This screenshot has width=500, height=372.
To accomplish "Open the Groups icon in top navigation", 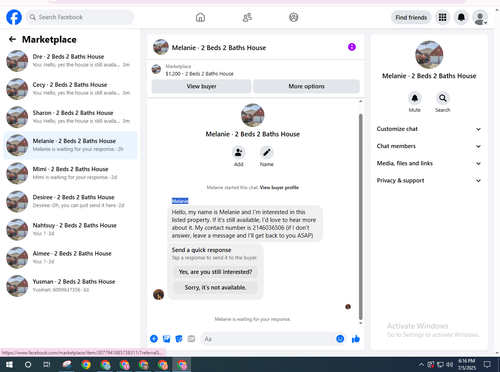I will pyautogui.click(x=294, y=17).
